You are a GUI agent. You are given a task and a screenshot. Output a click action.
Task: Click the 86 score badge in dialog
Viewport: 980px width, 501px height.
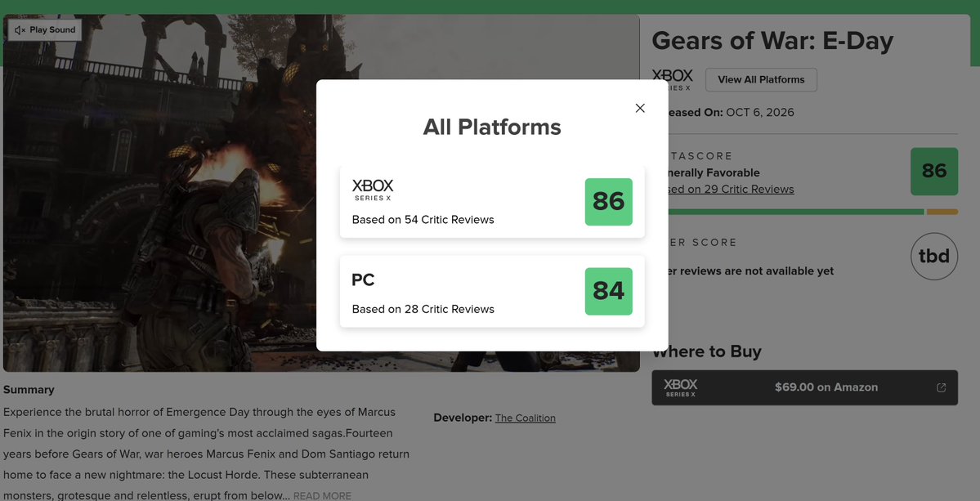pyautogui.click(x=608, y=202)
